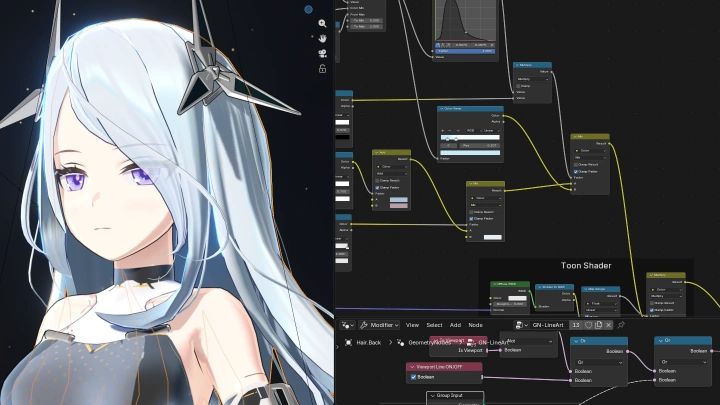This screenshot has width=720, height=405.
Task: Open data type dropdown in Add mix node
Action: point(392,167)
